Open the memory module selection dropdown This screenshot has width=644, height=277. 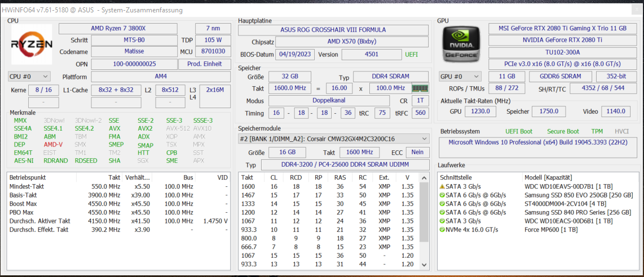(333, 139)
